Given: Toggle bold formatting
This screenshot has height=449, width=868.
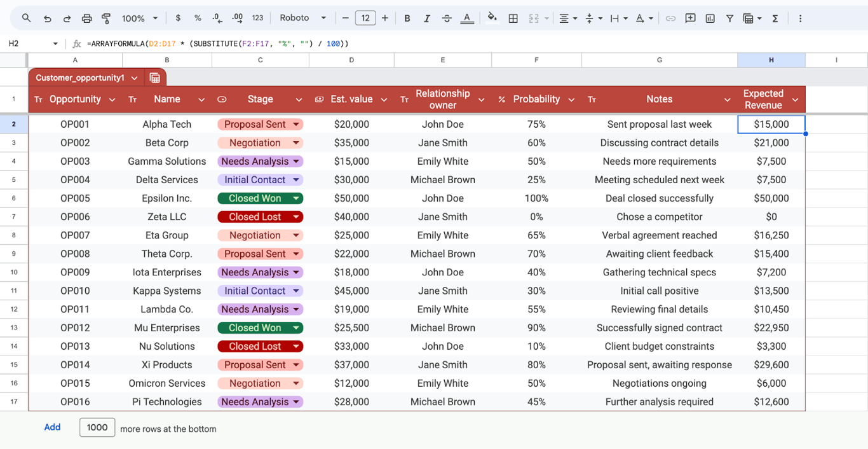Looking at the screenshot, I should tap(407, 18).
